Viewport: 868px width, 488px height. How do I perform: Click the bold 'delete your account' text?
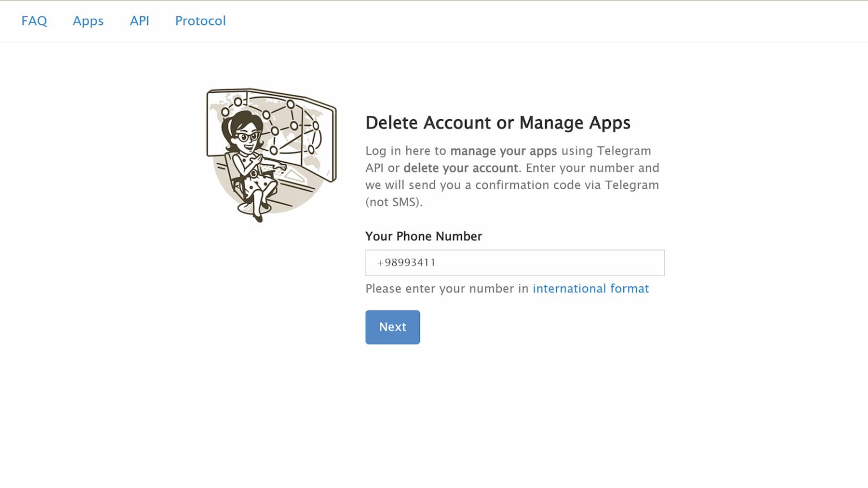[x=460, y=168]
